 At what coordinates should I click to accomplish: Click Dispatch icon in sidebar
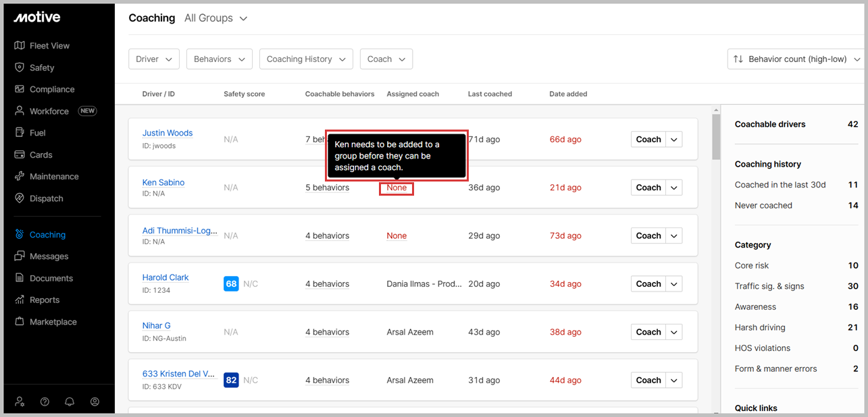pyautogui.click(x=20, y=198)
